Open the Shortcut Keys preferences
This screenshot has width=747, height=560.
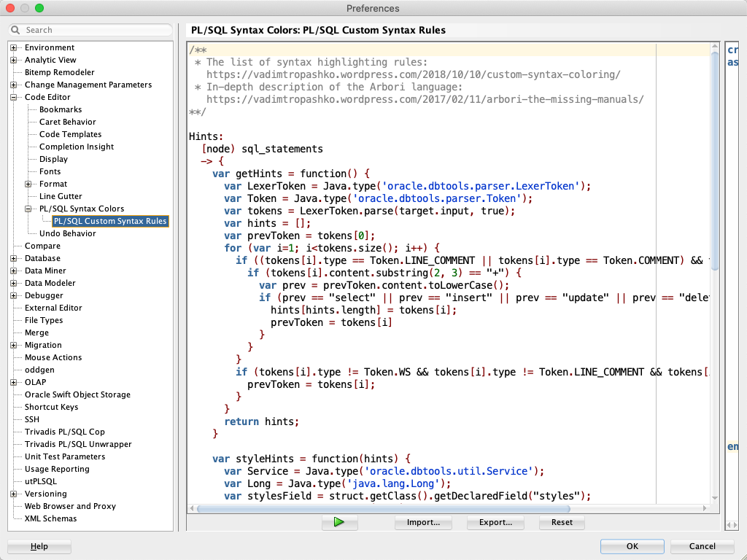(52, 407)
